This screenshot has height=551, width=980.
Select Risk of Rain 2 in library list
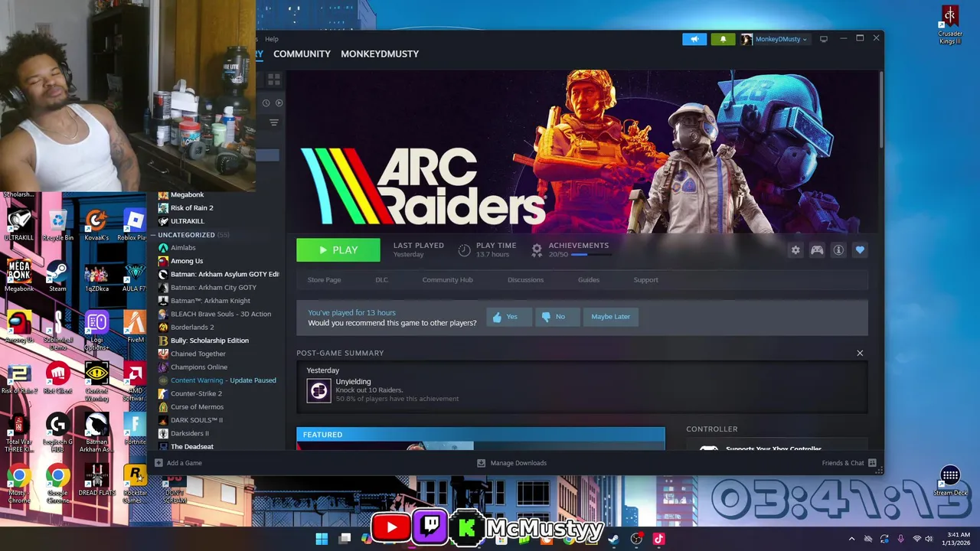[x=191, y=208]
